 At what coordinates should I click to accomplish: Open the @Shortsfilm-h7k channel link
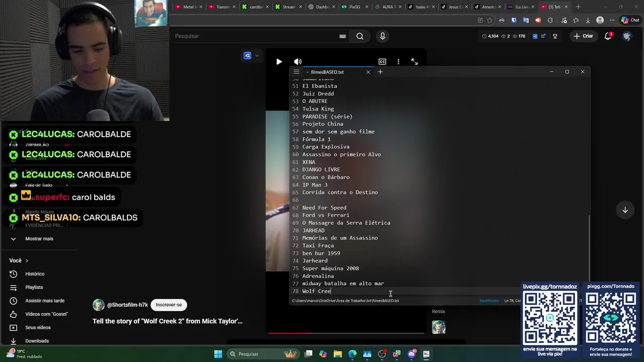[127, 305]
